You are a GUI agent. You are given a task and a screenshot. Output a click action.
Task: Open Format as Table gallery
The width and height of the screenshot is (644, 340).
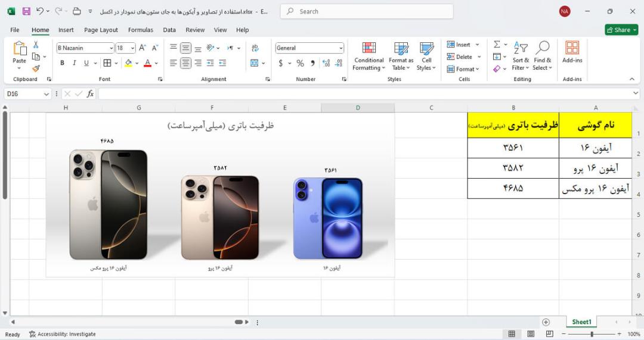tap(401, 56)
